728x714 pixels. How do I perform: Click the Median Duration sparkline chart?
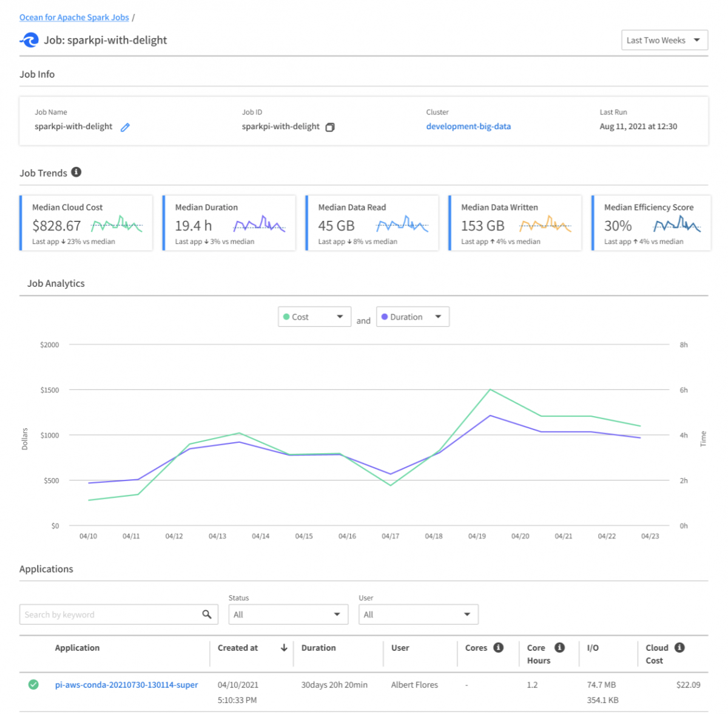click(x=259, y=224)
